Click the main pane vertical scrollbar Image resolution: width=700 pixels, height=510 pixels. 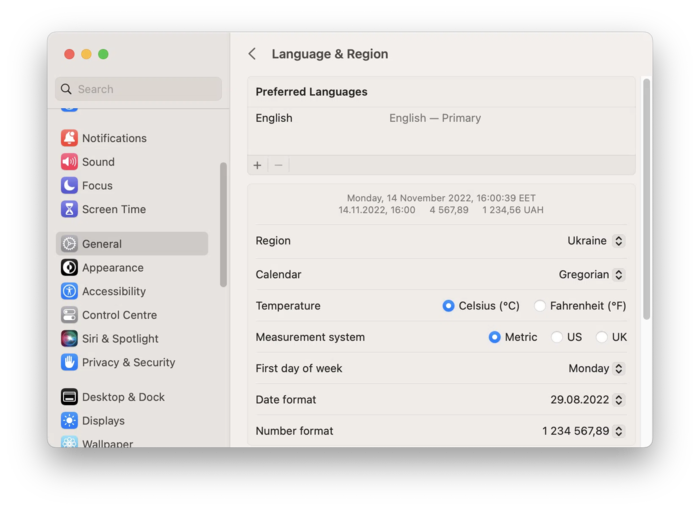pyautogui.click(x=646, y=199)
